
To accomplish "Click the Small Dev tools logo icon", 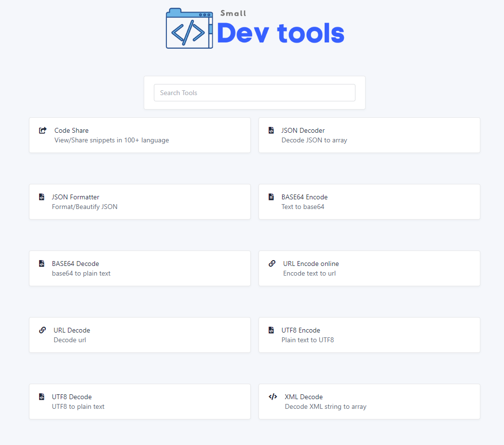I will (x=189, y=28).
